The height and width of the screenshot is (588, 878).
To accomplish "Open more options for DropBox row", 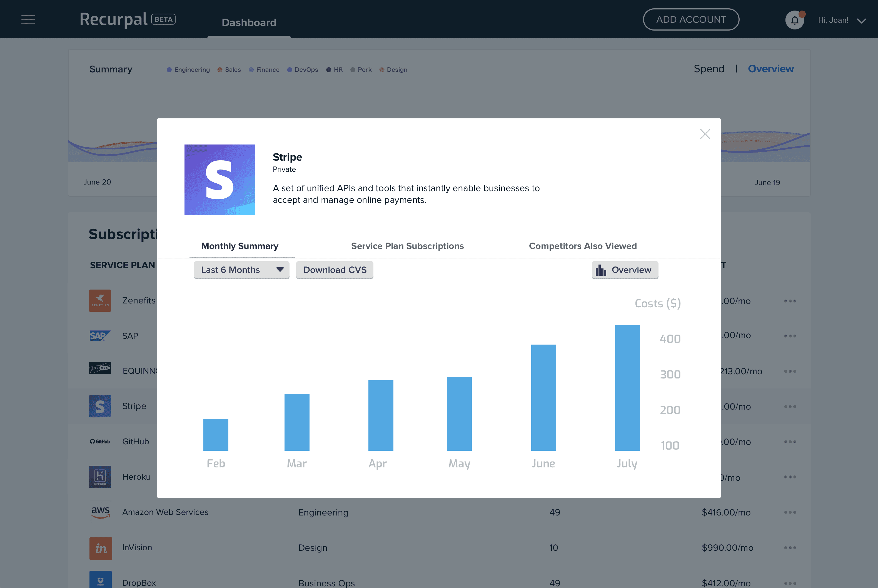I will tap(790, 583).
